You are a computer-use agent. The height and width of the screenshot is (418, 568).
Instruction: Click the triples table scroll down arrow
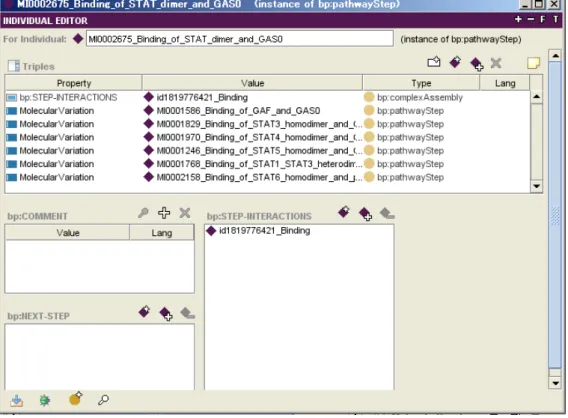pos(536,186)
